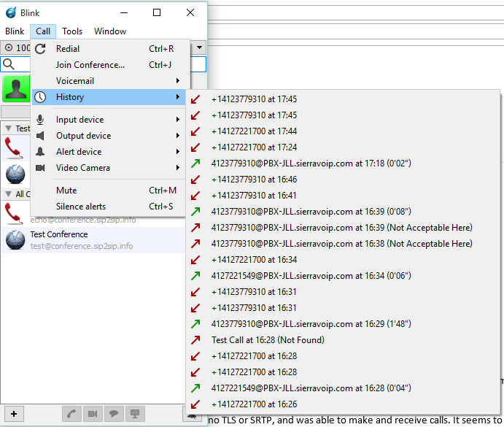
Task: Collapse the Test contacts group triangle
Action: point(9,128)
